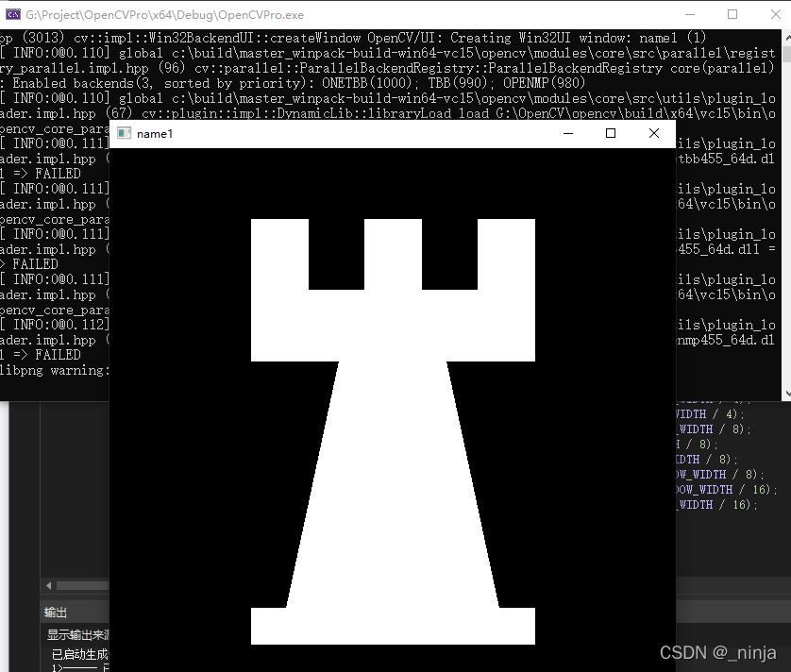The height and width of the screenshot is (672, 791).
Task: Maximize the name1 image window
Action: pyautogui.click(x=611, y=133)
